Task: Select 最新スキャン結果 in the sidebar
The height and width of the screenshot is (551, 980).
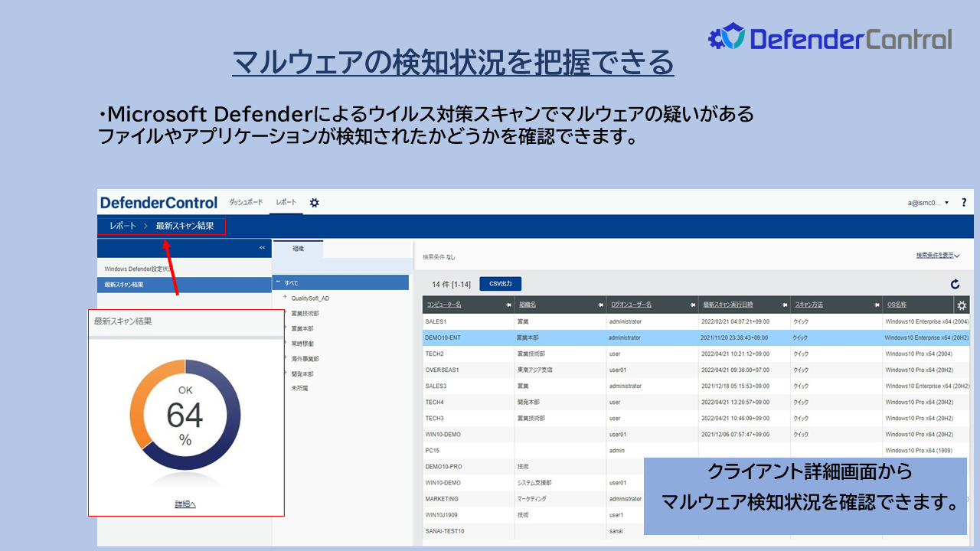Action: tap(185, 285)
